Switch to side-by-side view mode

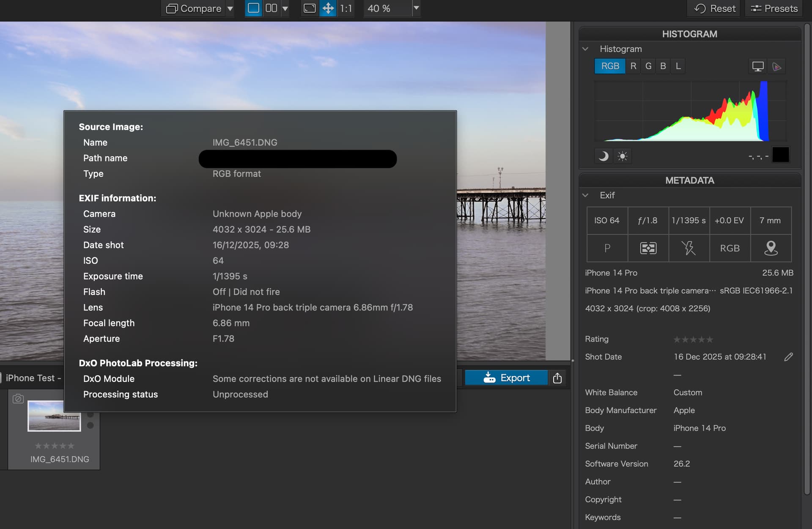point(271,8)
